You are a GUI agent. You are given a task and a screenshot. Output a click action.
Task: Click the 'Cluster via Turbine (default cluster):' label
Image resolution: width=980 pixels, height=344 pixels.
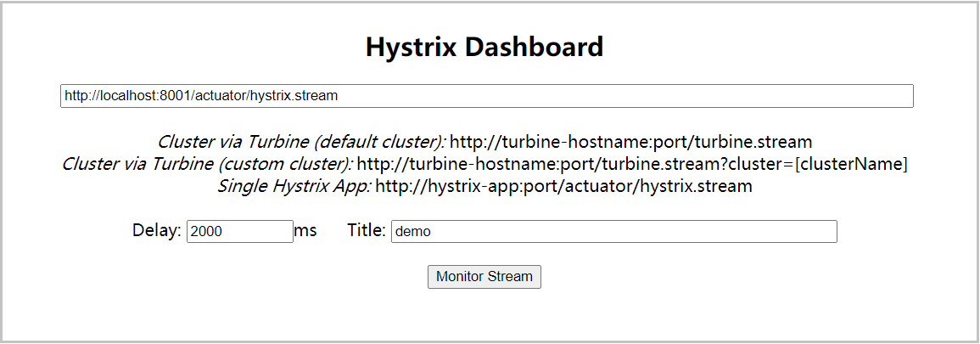(301, 141)
